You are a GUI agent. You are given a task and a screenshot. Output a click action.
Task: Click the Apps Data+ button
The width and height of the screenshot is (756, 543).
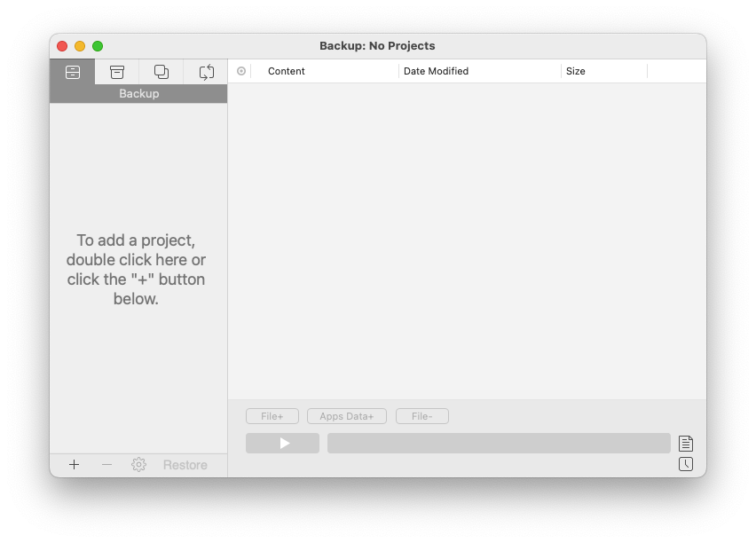pyautogui.click(x=347, y=416)
